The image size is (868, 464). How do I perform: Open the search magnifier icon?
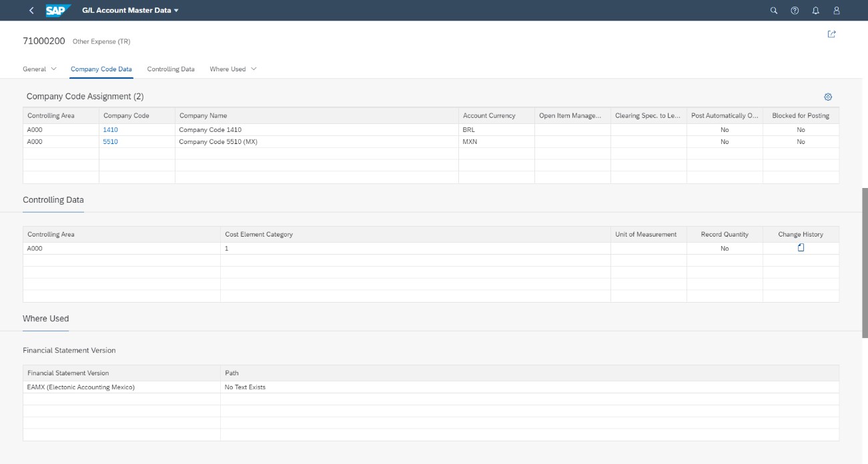click(x=774, y=11)
